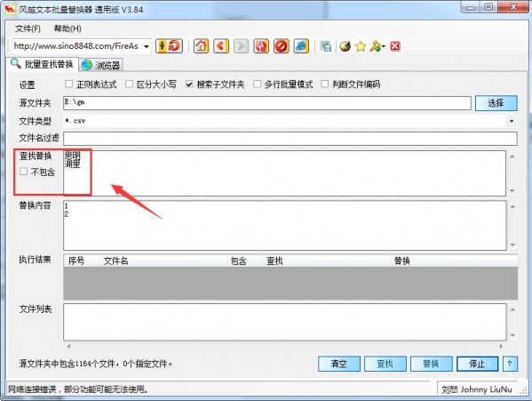Click inside the 替换内容 text area

[x=285, y=226]
